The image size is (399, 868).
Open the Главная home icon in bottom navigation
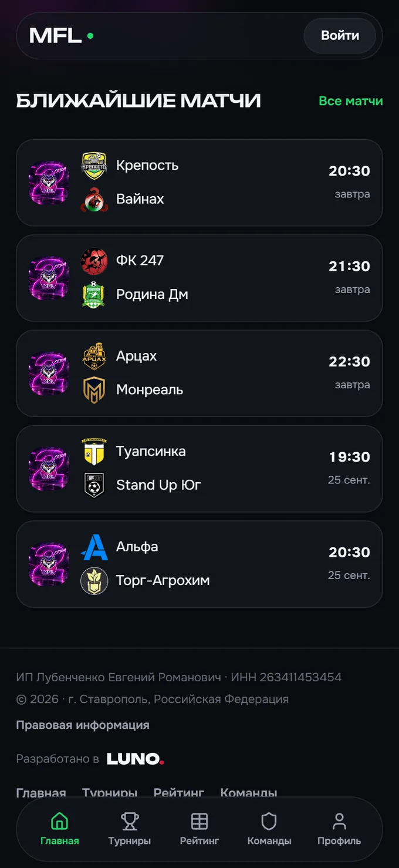coord(59,820)
